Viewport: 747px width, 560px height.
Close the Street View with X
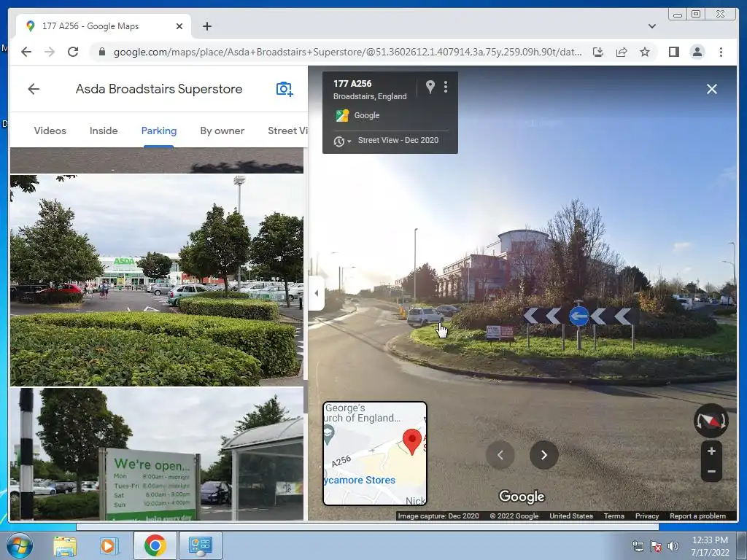tap(712, 89)
